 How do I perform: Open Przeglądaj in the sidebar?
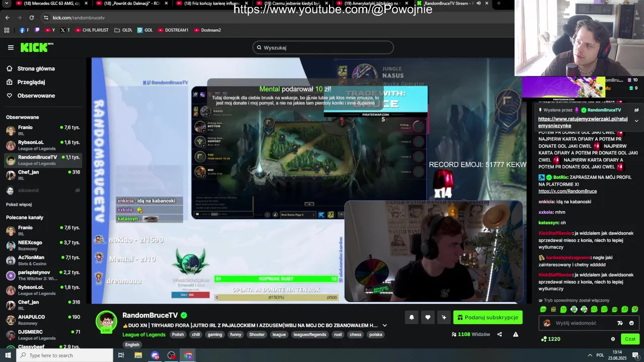tap(26, 82)
